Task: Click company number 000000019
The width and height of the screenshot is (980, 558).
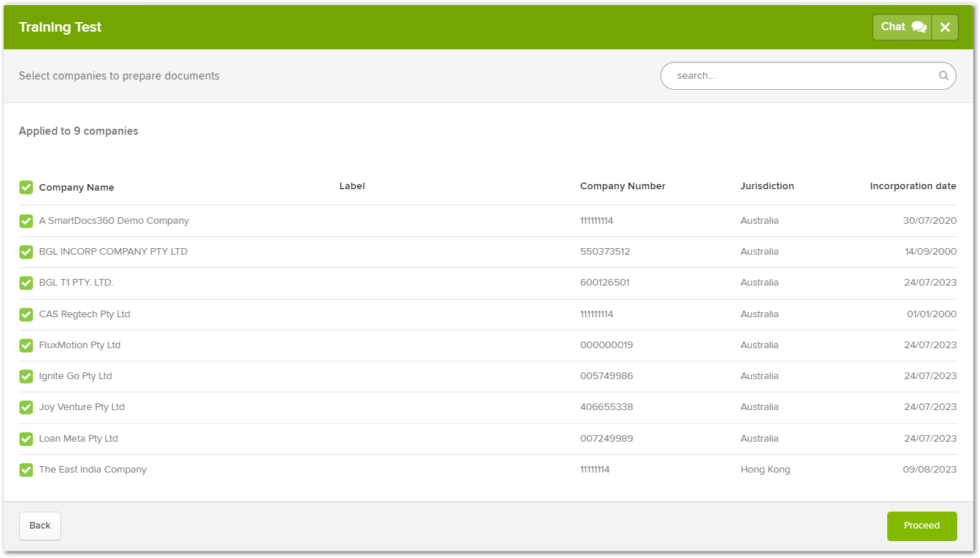Action: click(607, 345)
